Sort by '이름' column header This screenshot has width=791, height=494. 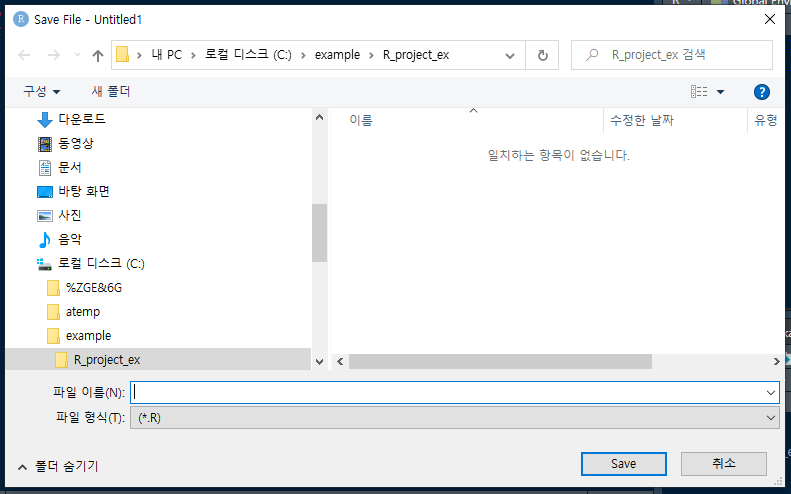361,120
